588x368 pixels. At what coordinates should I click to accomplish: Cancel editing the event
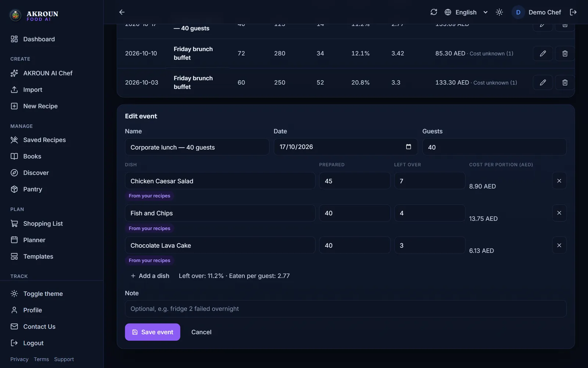click(x=201, y=332)
